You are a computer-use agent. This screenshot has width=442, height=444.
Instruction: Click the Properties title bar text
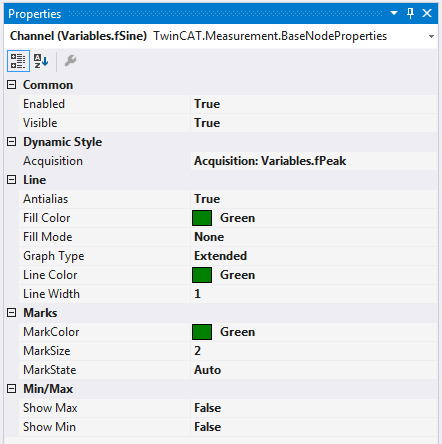(x=35, y=14)
